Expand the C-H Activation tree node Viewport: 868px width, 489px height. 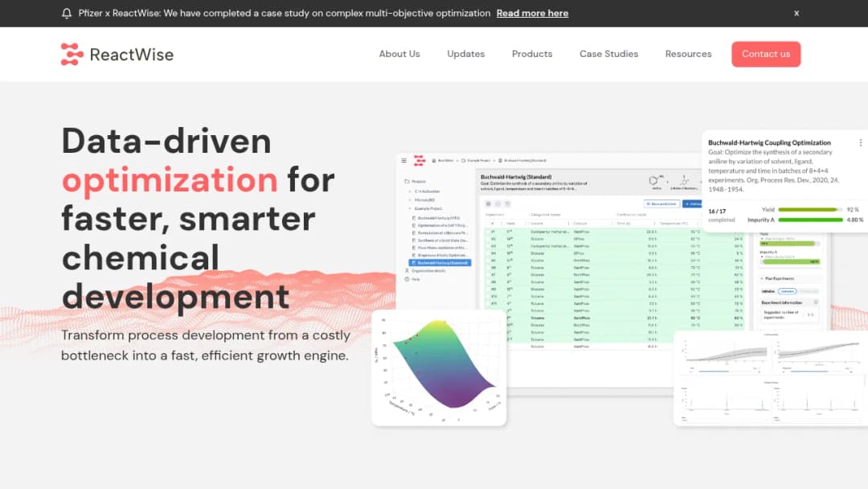(410, 191)
